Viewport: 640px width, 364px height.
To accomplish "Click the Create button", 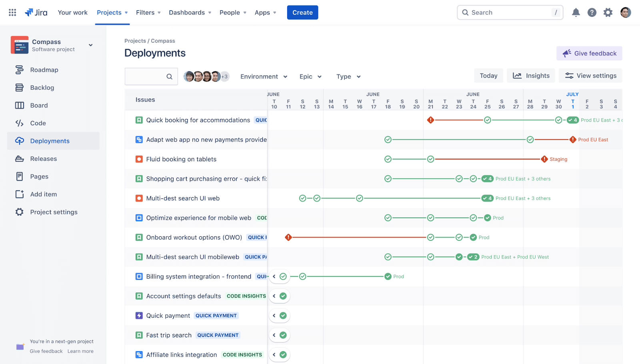I will pos(302,12).
